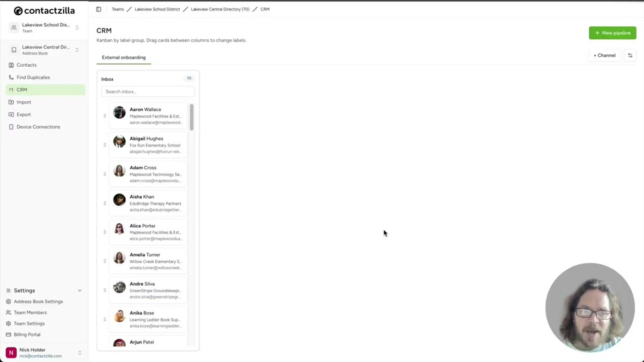Grab the drag handle beside Aisha Khan
Screen dimensions: 644x362
pos(105,203)
